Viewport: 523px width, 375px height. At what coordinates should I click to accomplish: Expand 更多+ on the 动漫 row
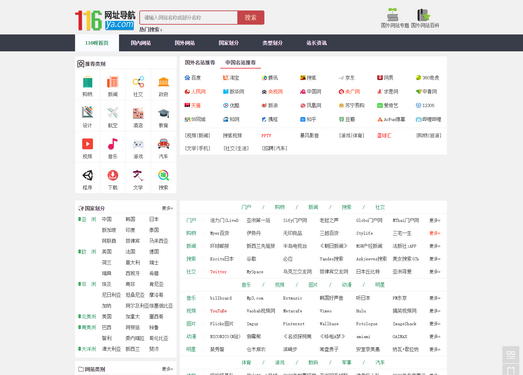tap(435, 336)
